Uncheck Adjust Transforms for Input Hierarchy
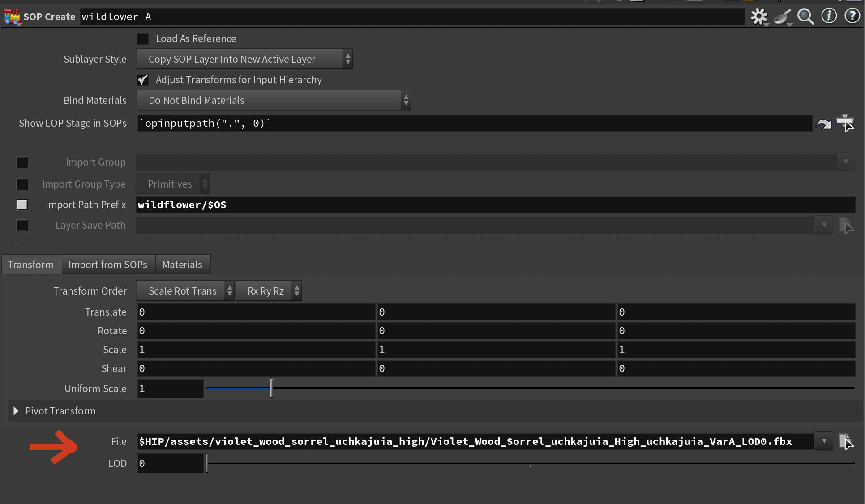Screen dimensions: 865x504 tap(143, 80)
